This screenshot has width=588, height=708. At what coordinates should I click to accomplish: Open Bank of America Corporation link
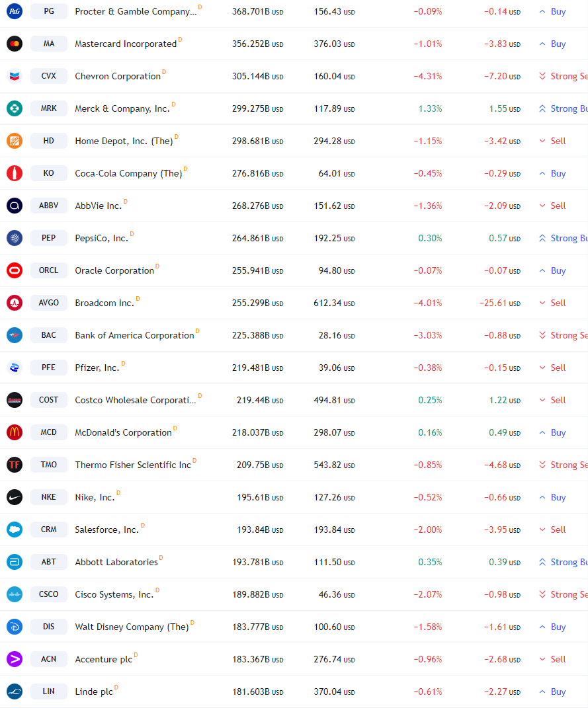[134, 335]
